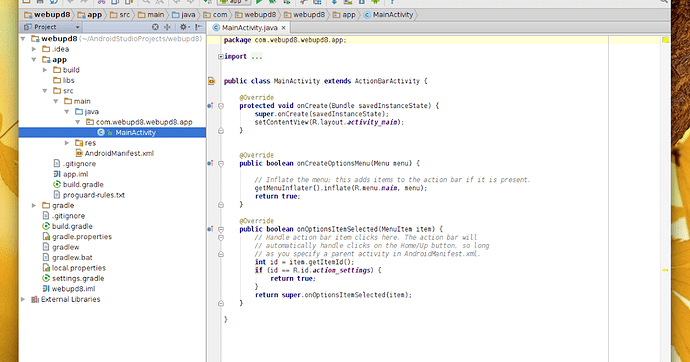Screen dimensions: 690x362
Task: Expand the External Libraries node arrow
Action: [x=23, y=299]
